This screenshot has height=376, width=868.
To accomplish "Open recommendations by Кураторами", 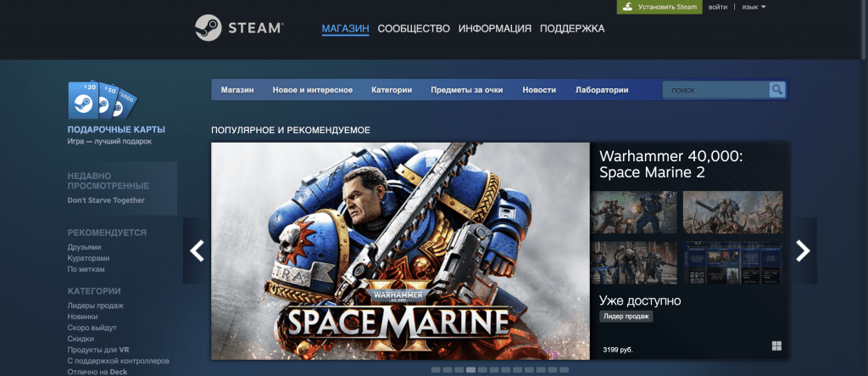I will [88, 258].
